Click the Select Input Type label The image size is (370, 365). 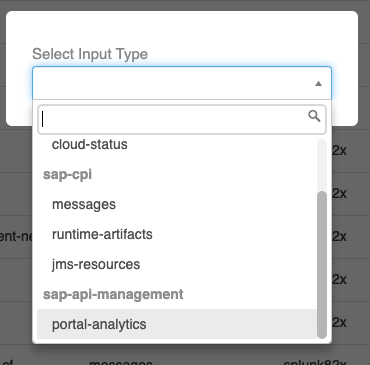[90, 54]
